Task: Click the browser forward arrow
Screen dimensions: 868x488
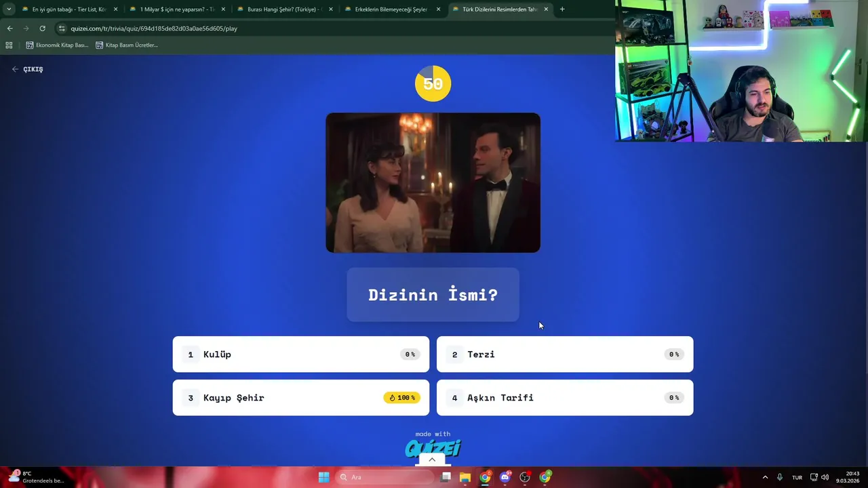Action: pos(26,28)
